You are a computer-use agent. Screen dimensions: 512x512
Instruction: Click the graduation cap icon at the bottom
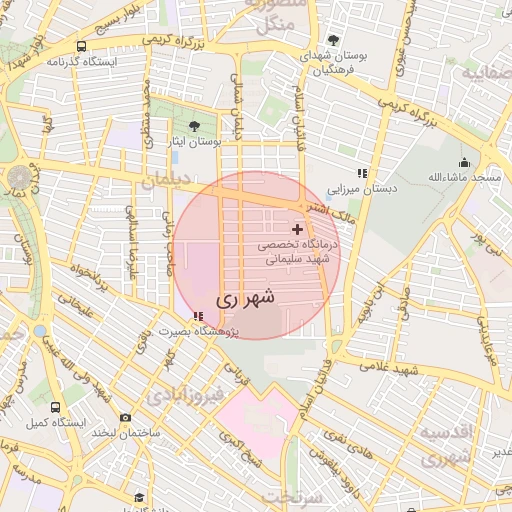pos(139,498)
